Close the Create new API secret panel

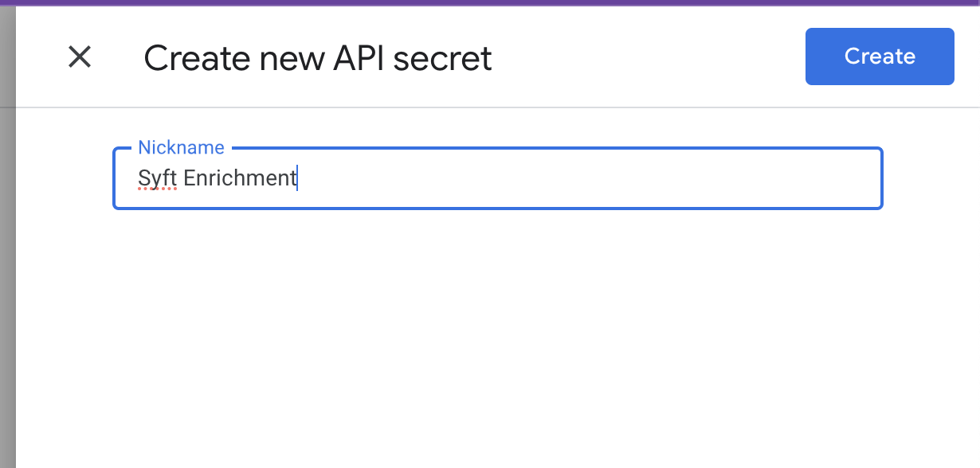point(80,57)
